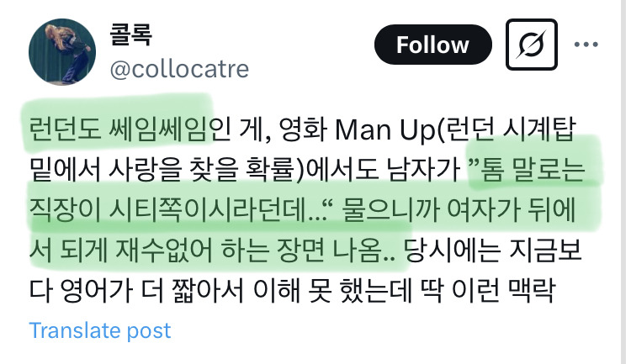This screenshot has height=364, width=631.
Task: Click the text 직장이 시티쪽이시라던데
Action: (x=167, y=209)
